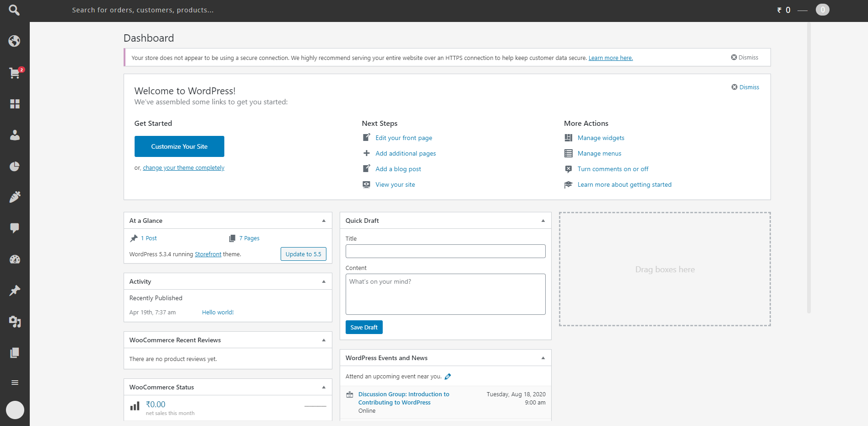Open the reports pie chart icon
Viewport: 868px width, 426px height.
point(15,166)
